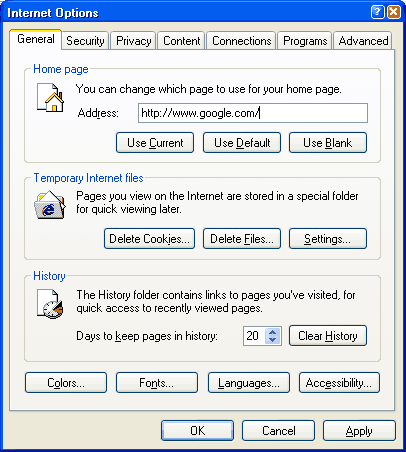Click the "Address:" label

point(98,113)
